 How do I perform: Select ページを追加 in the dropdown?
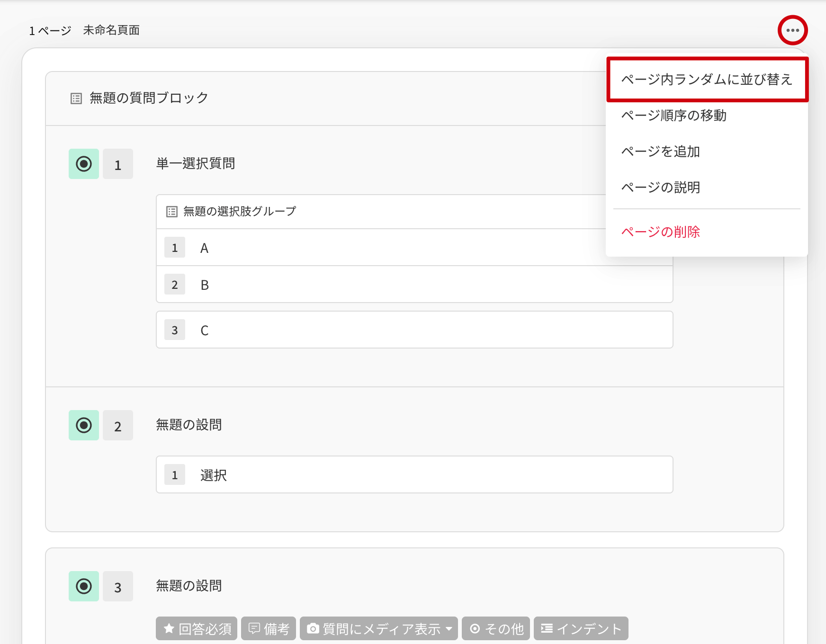pyautogui.click(x=707, y=152)
